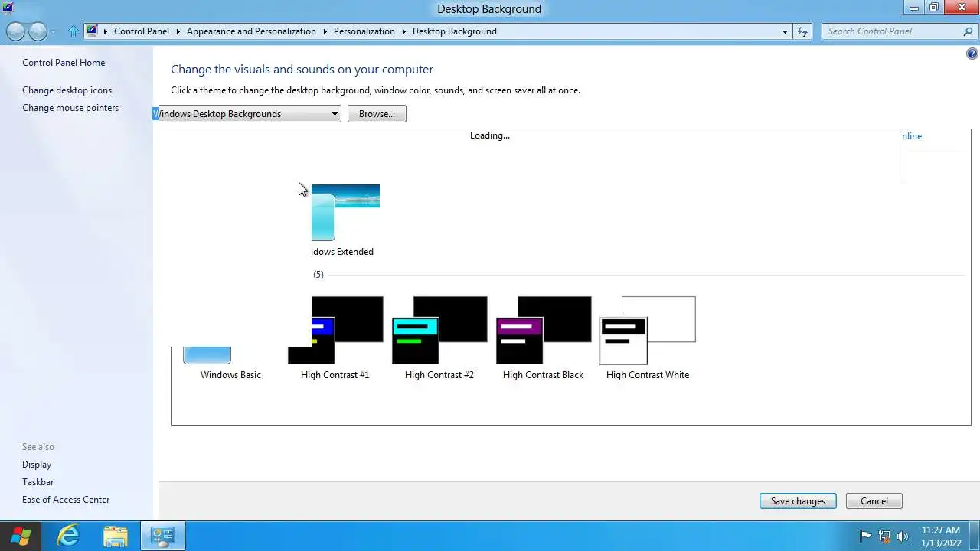Click the Forward navigation arrow

(x=38, y=31)
